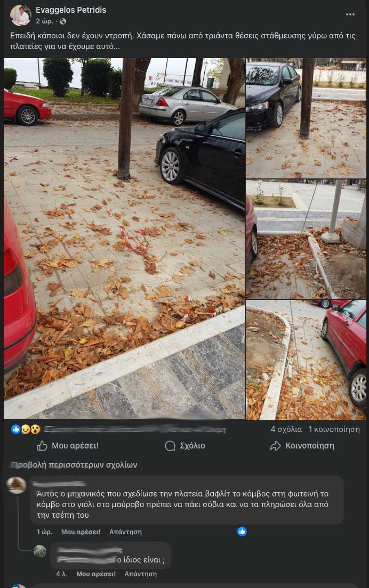Click the thumbs-up icon beside Μου αρέσει!
The width and height of the screenshot is (369, 588).
click(42, 445)
